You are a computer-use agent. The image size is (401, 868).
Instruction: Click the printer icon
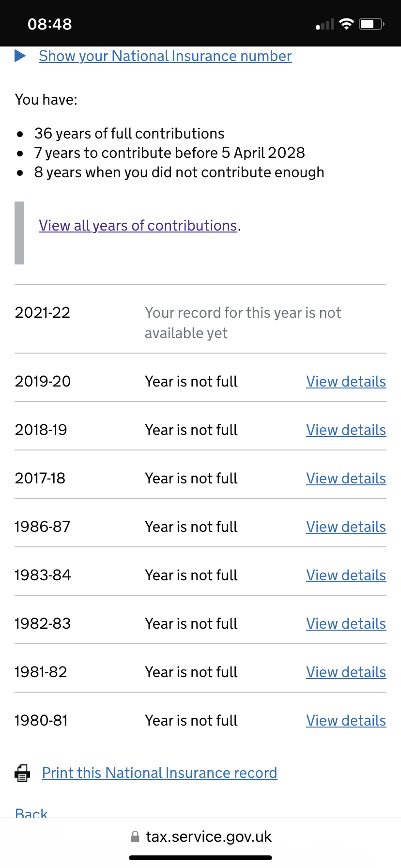[22, 773]
